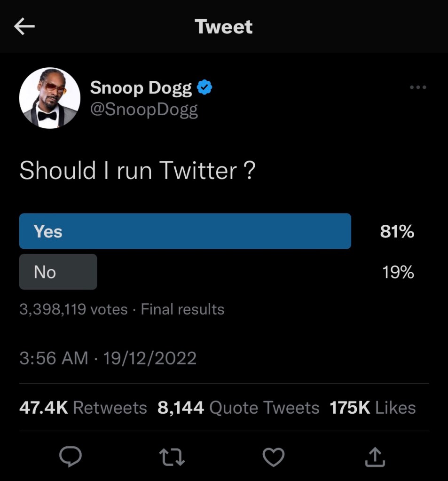Image resolution: width=448 pixels, height=481 pixels.
Task: Open Snoop Dogg's profile picture
Action: coord(49,98)
